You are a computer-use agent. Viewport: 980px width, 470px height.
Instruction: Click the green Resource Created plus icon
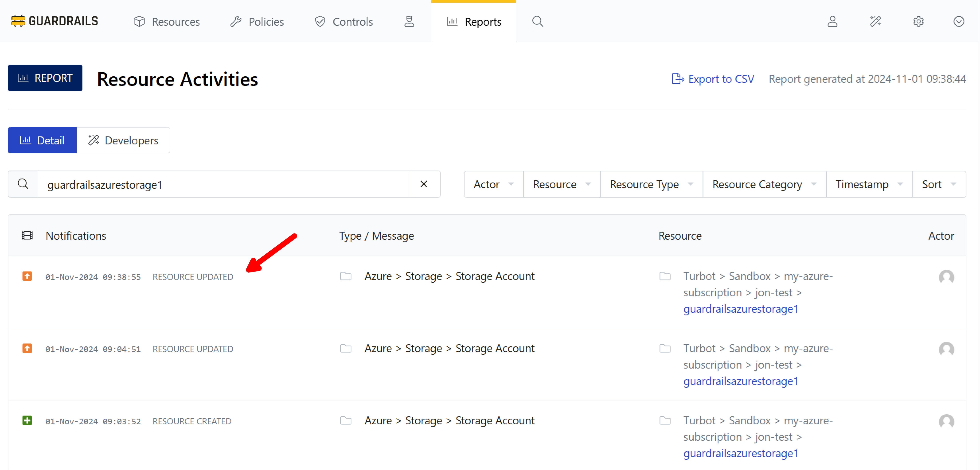27,421
